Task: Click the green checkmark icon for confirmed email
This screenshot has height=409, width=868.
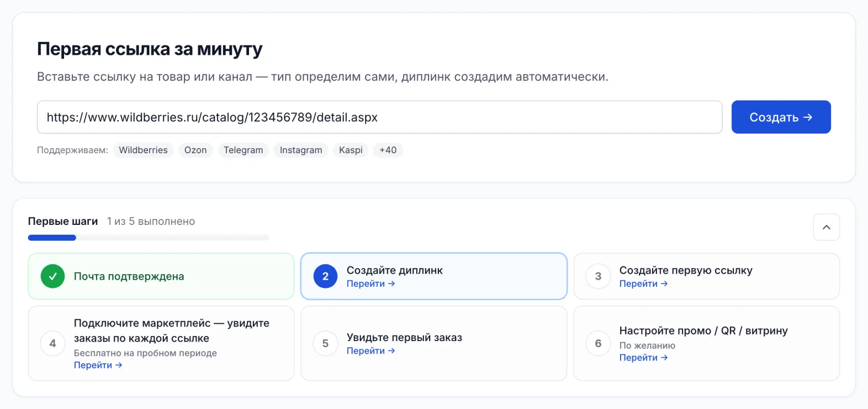Action: pos(53,276)
